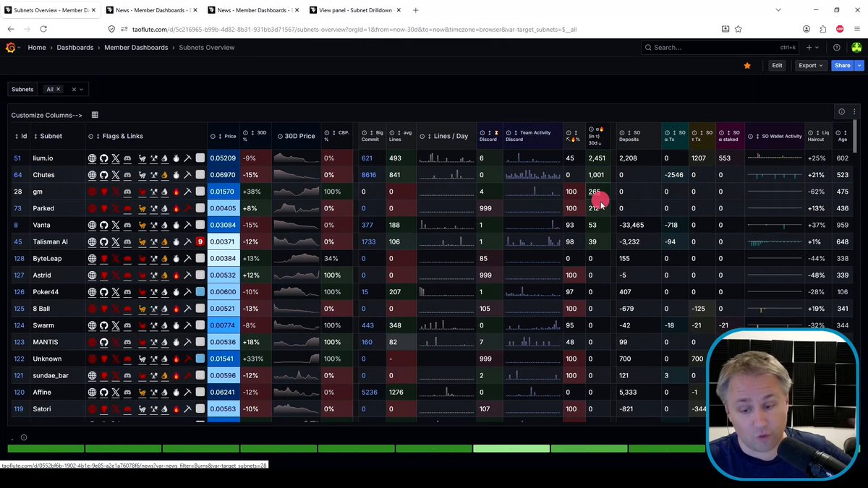This screenshot has height=488, width=868.
Task: Open the browser tab search chevron
Action: coord(778,10)
